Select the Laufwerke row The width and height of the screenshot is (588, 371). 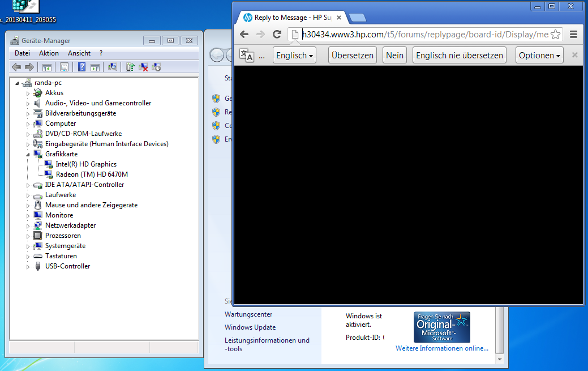click(61, 195)
